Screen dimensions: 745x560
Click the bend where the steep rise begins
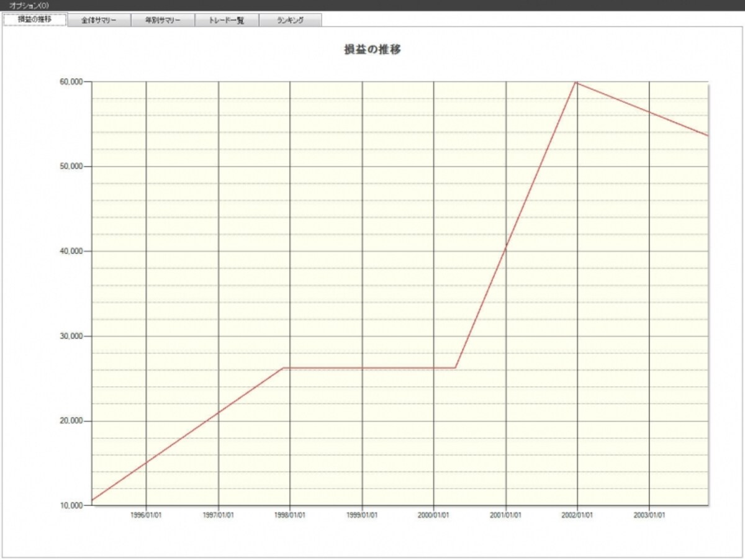coord(455,368)
